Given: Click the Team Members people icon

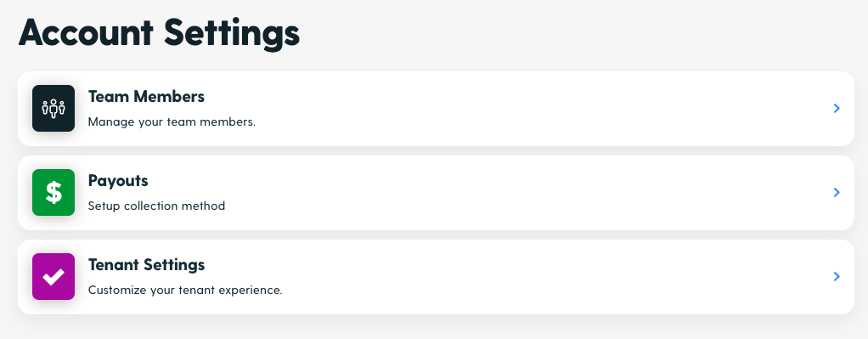Looking at the screenshot, I should (54, 108).
